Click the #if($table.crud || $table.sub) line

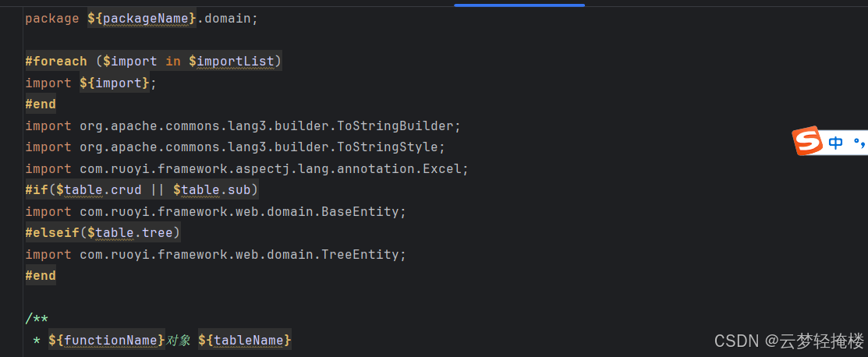pyautogui.click(x=142, y=190)
